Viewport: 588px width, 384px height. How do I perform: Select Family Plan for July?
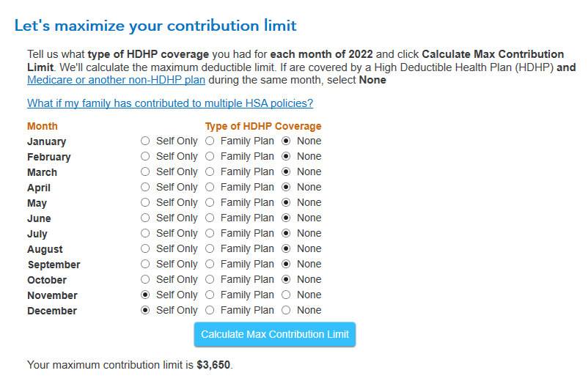click(210, 233)
